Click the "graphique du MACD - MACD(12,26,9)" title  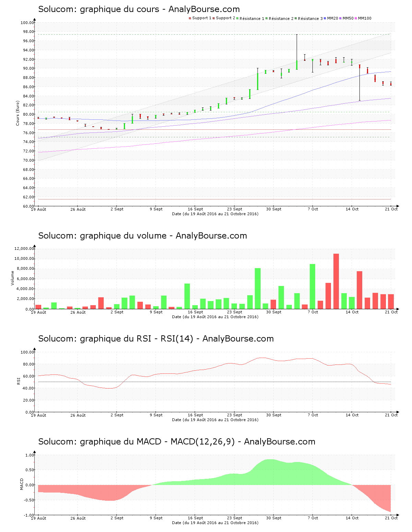click(x=157, y=442)
